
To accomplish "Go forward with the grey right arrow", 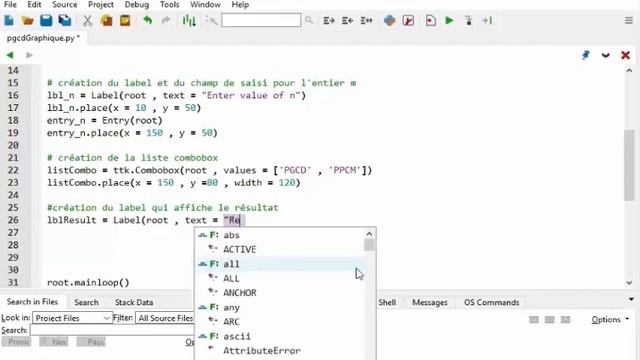I will tap(29, 55).
